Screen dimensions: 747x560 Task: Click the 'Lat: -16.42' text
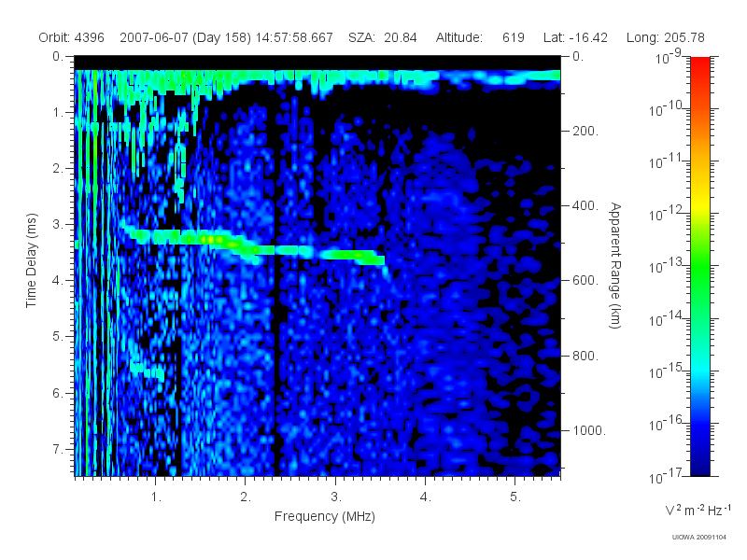coord(575,37)
